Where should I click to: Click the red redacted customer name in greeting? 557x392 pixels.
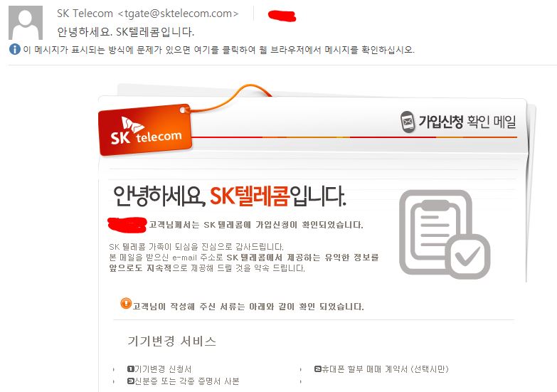(127, 225)
